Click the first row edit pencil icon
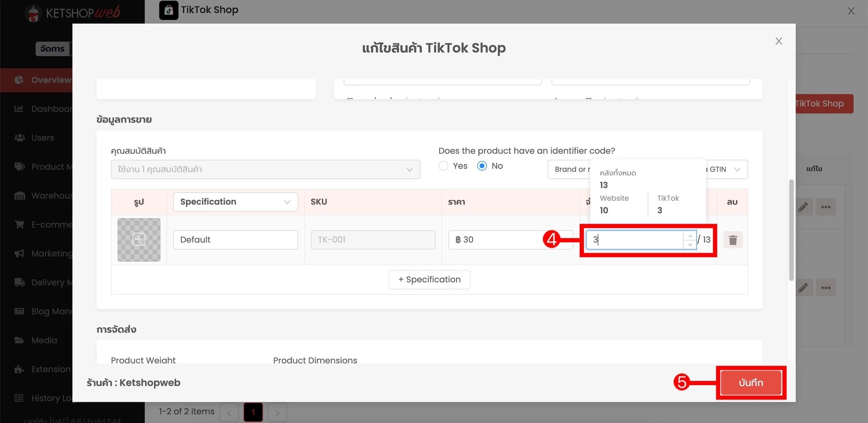This screenshot has width=868, height=423. [803, 207]
